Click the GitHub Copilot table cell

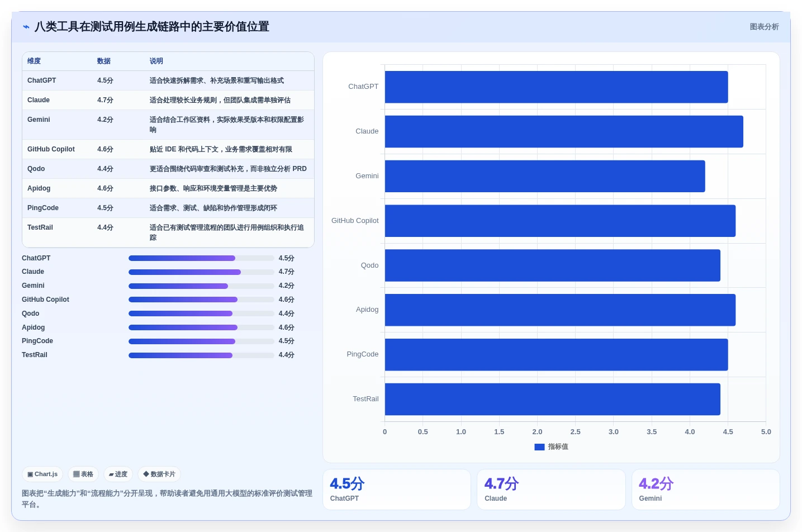pos(51,149)
